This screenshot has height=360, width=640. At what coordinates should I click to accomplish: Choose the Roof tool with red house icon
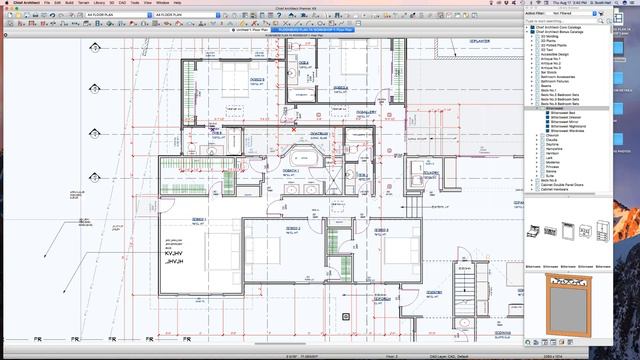(x=133, y=24)
